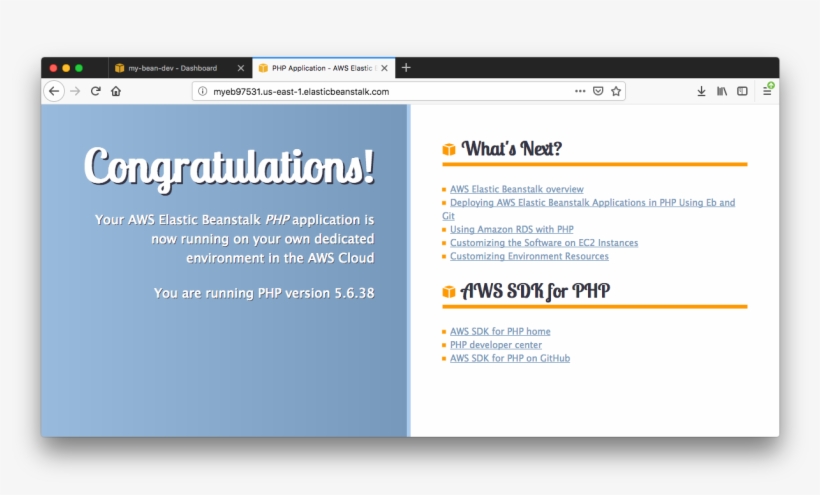Click the What's Next? heading

tap(511, 149)
